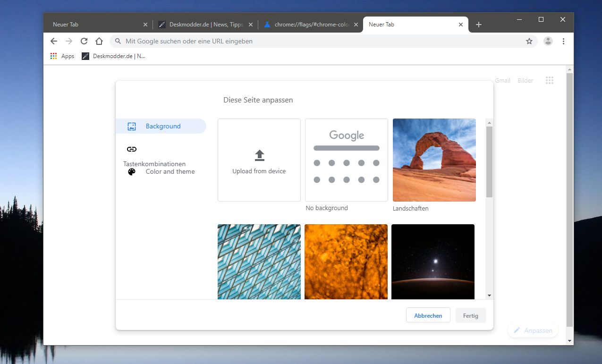Maximize the Chrome window
Screen dimensions: 602x364
coord(541,19)
